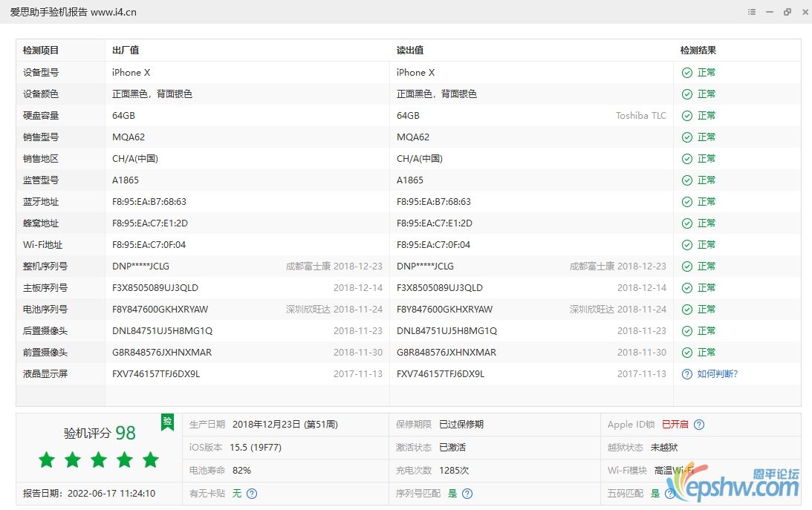This screenshot has width=812, height=510.
Task: Select the 蓝牙地址 row label
Action: 41,202
